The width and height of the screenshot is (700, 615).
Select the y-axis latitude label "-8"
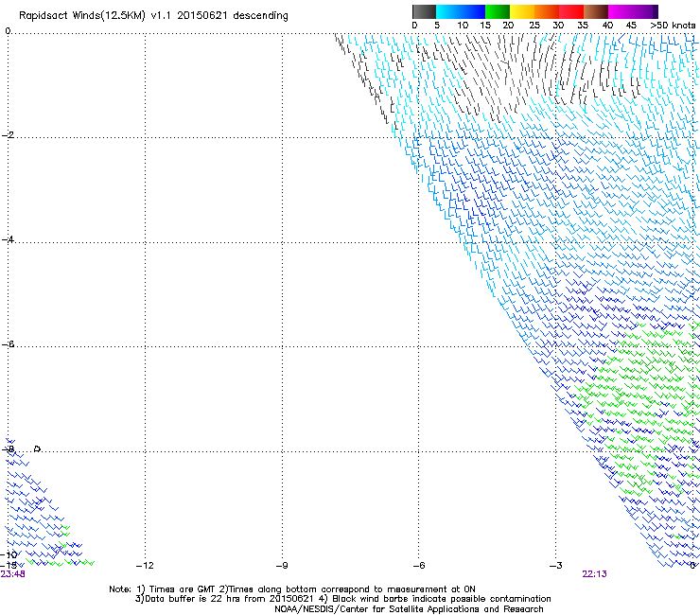click(x=8, y=449)
